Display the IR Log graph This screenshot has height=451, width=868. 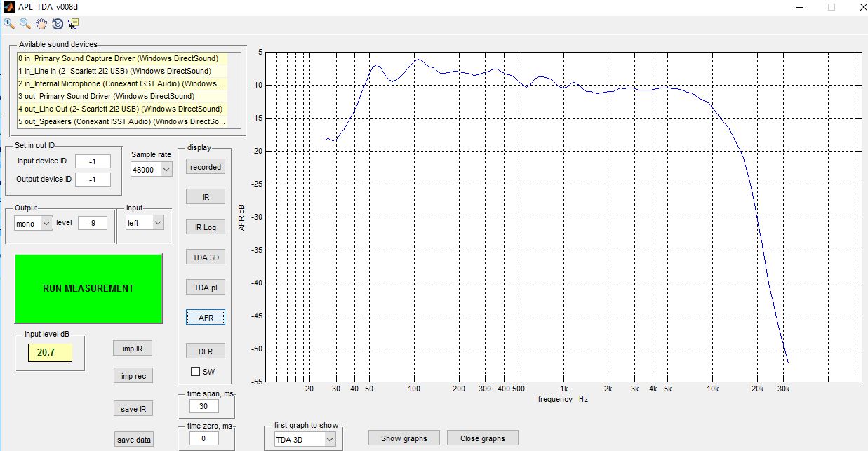[x=206, y=227]
